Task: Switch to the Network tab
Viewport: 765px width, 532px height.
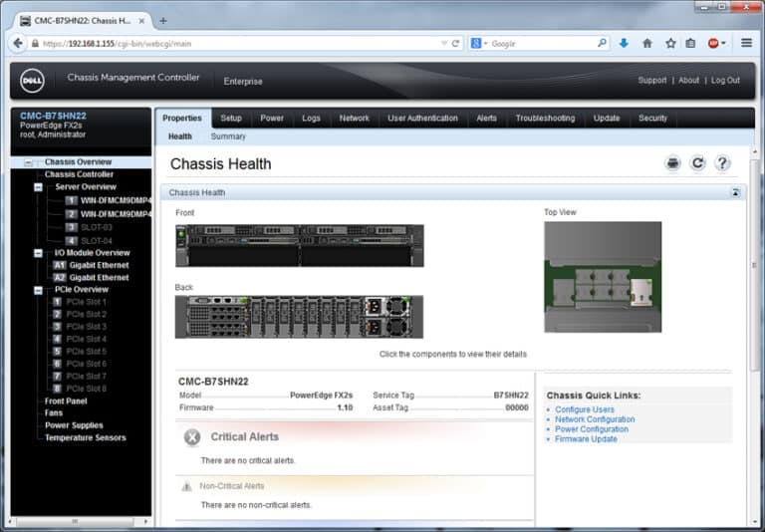Action: 355,119
